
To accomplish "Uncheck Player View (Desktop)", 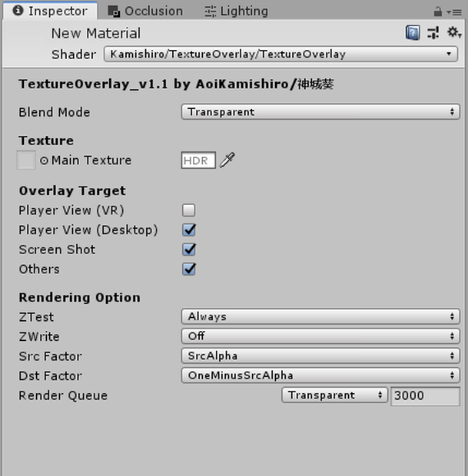I will [189, 230].
